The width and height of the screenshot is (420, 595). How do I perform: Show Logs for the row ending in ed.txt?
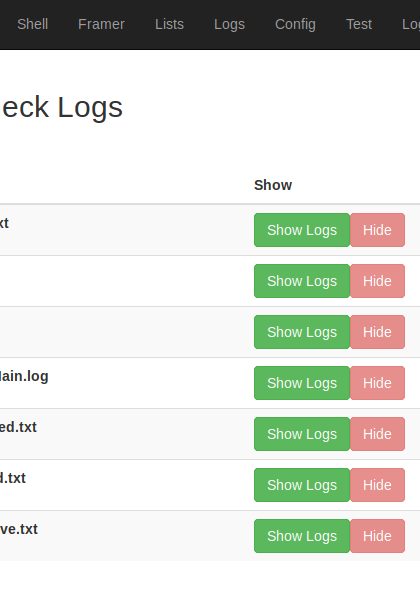302,434
